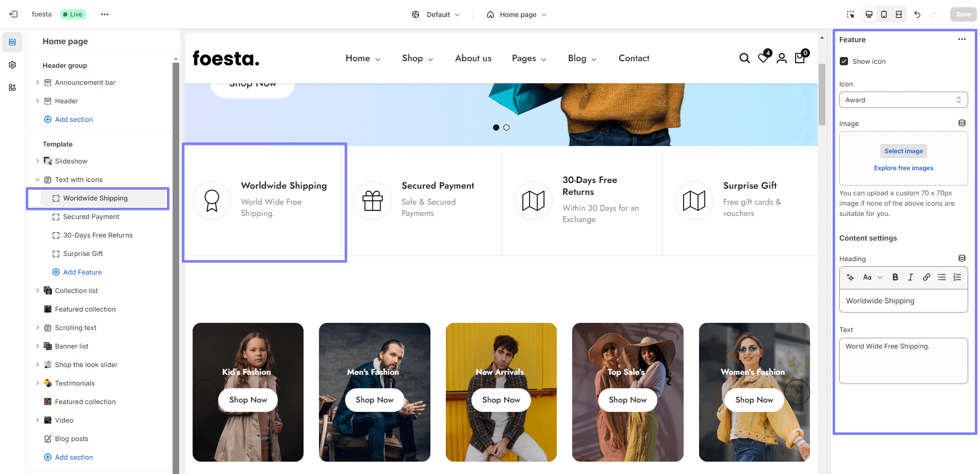Select the second slideshow dot
Screen dimensions: 980x474
tap(506, 127)
